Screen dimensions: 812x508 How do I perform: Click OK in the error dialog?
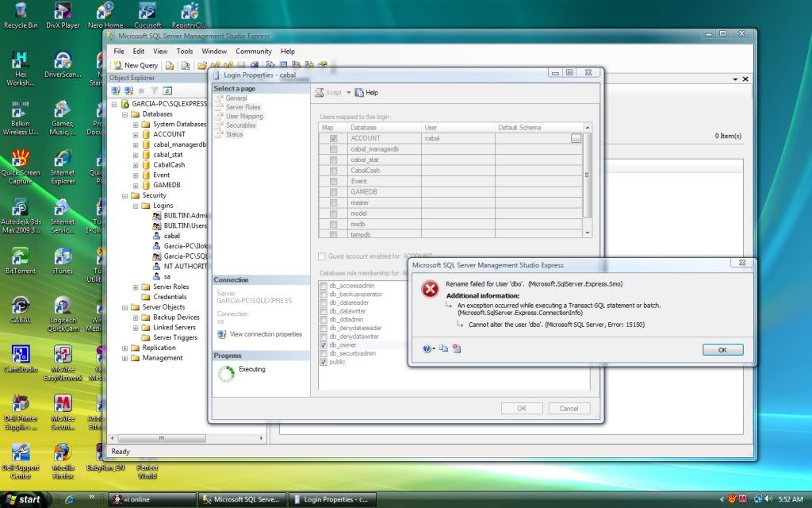723,350
